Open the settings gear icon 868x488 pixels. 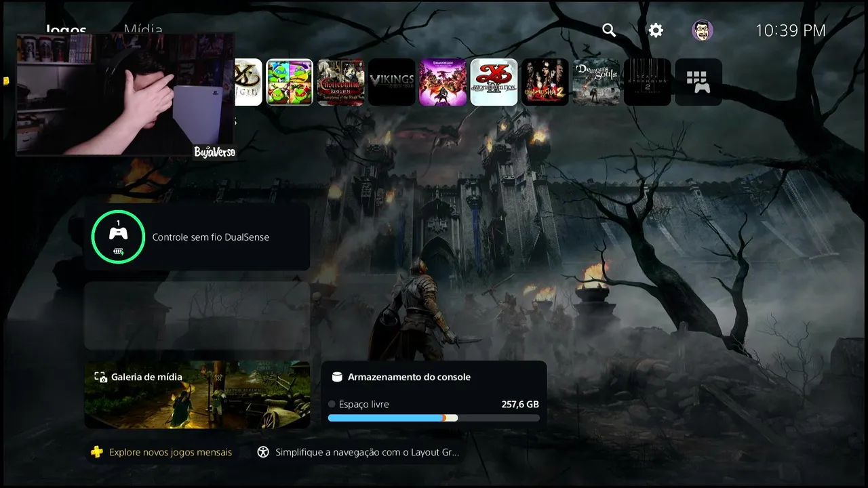656,30
